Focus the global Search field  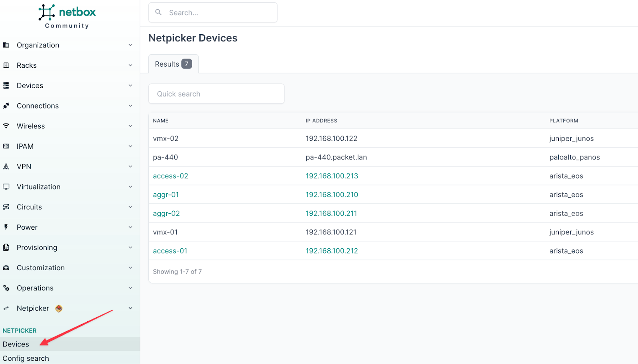213,12
